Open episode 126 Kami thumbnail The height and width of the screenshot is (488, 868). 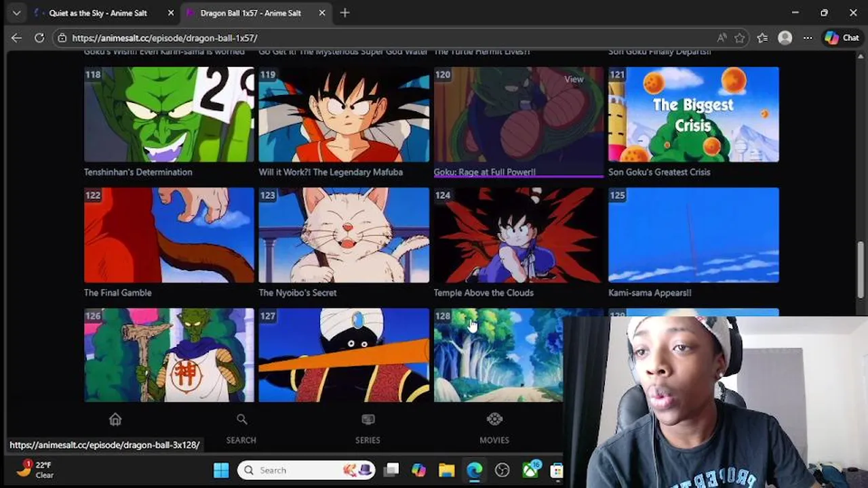pyautogui.click(x=169, y=355)
